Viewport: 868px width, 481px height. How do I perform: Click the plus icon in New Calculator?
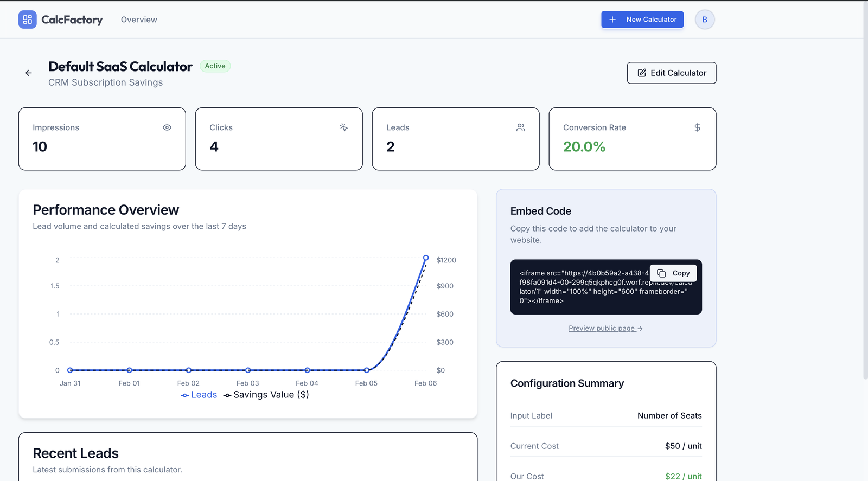tap(612, 20)
